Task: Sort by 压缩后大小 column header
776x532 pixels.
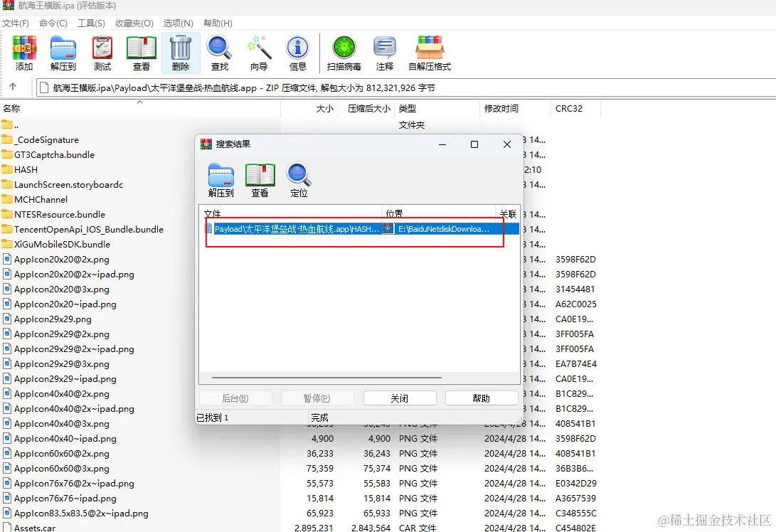Action: (x=366, y=108)
